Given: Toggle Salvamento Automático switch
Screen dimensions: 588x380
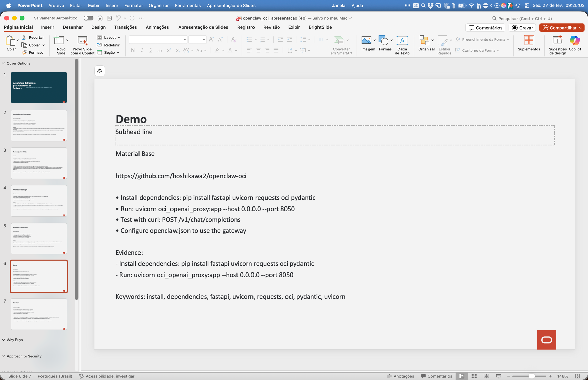Looking at the screenshot, I should click(88, 18).
